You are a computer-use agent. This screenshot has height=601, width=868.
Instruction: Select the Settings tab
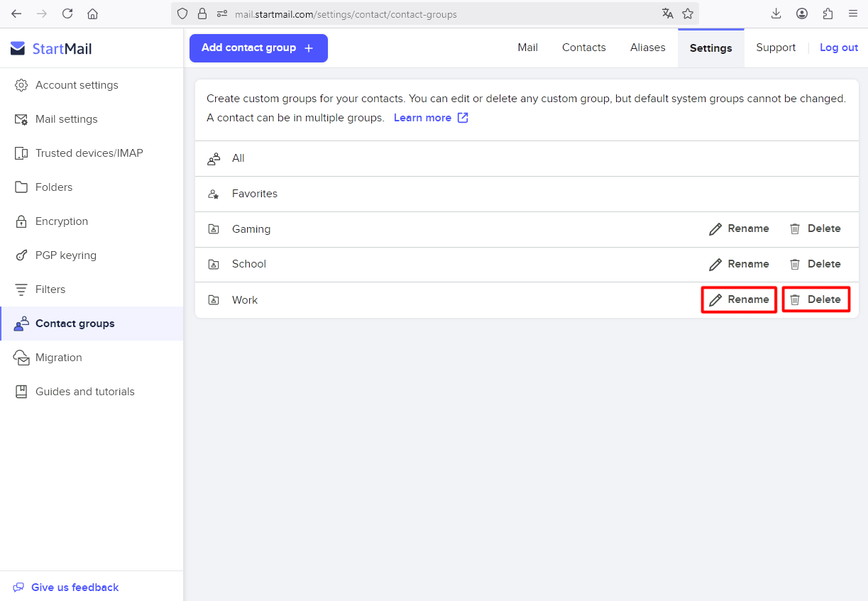click(711, 48)
